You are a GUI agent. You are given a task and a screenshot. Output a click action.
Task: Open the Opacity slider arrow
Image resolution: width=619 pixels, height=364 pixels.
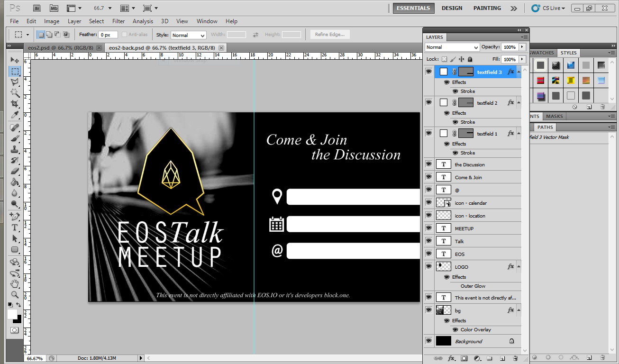click(522, 47)
